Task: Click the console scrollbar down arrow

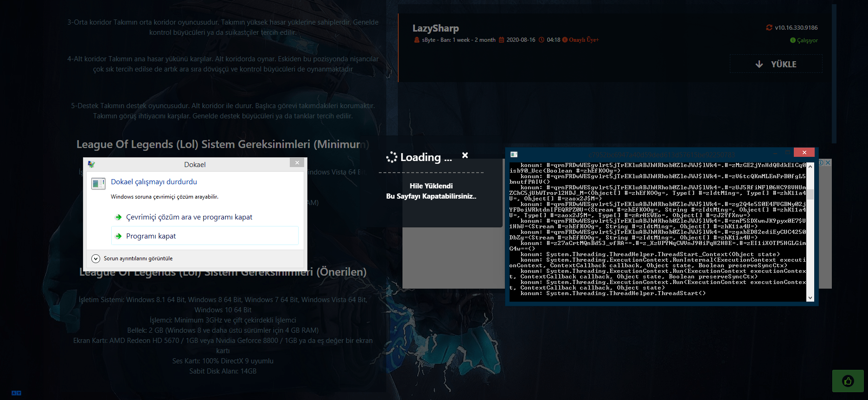Action: click(x=810, y=298)
